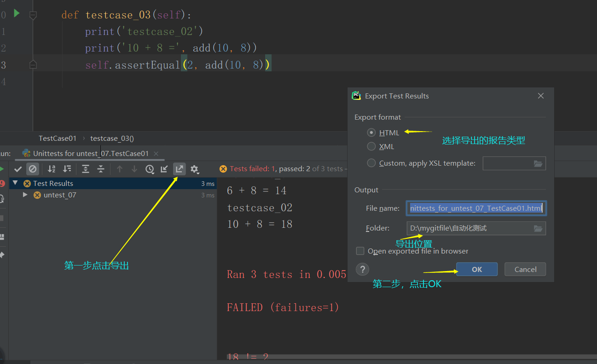The width and height of the screenshot is (597, 364).
Task: Toggle Show Passed tests checkmark icon
Action: 18,169
